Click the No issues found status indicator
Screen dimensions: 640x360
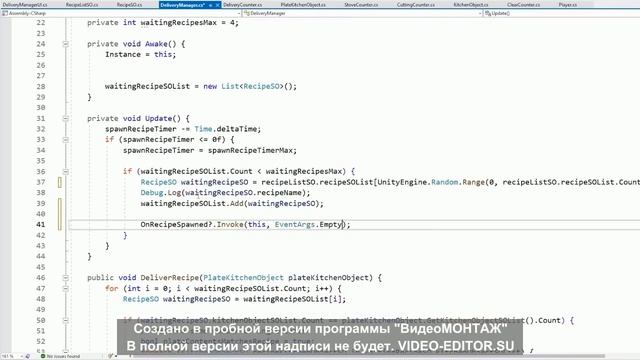[x=60, y=356]
